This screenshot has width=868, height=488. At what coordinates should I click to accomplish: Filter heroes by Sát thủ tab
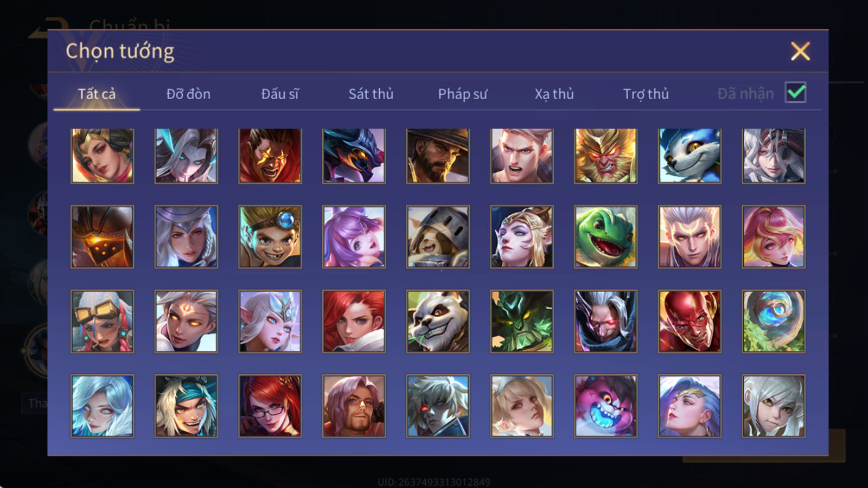[371, 94]
